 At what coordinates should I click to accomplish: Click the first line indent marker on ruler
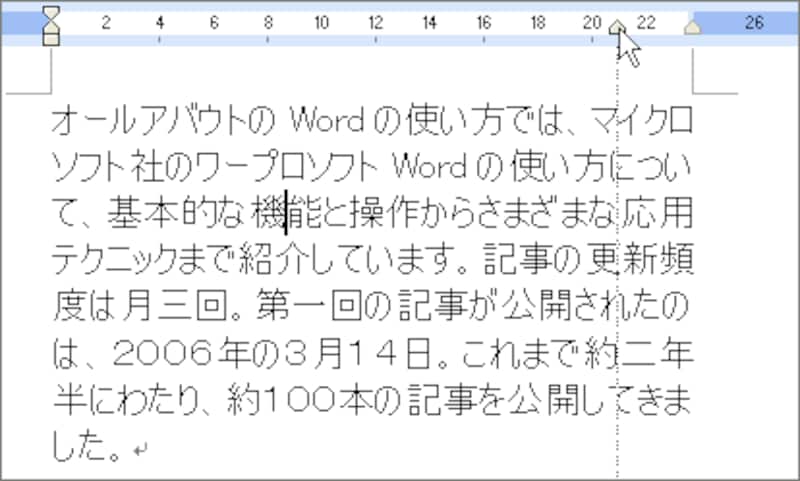coord(51,13)
